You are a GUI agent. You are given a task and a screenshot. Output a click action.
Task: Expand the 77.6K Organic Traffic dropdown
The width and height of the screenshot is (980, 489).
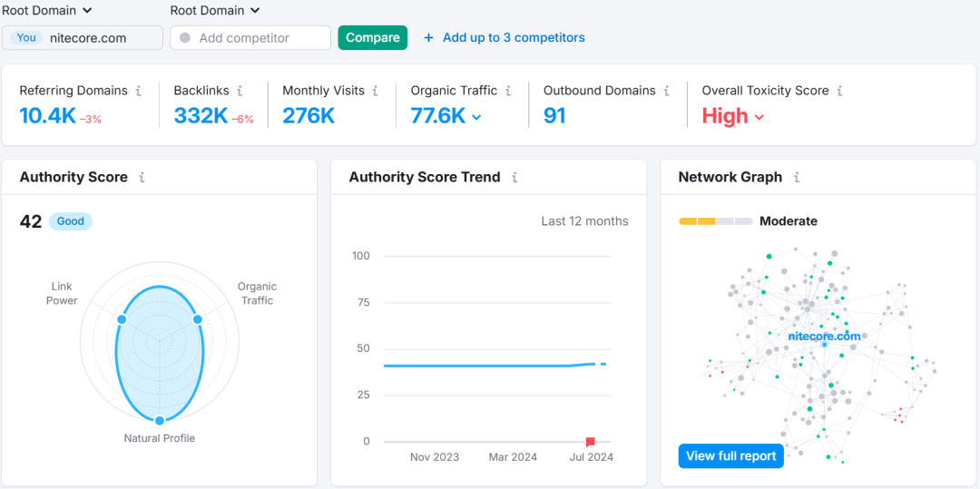pyautogui.click(x=476, y=117)
